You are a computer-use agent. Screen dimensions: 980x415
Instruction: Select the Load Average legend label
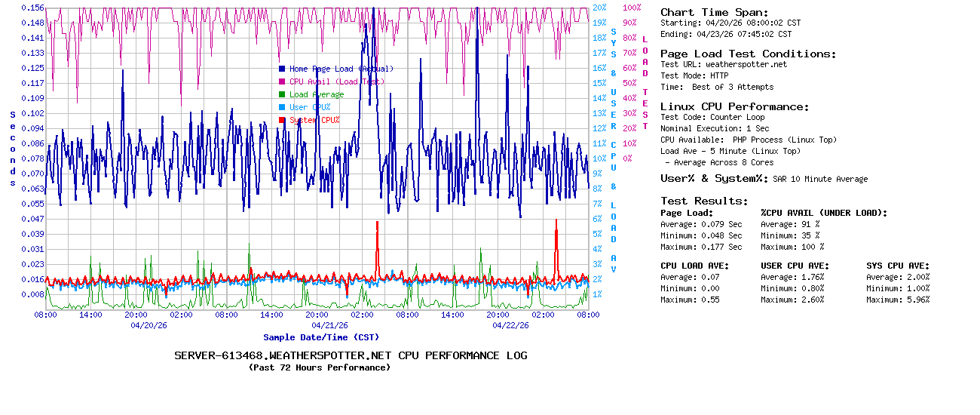tap(317, 94)
